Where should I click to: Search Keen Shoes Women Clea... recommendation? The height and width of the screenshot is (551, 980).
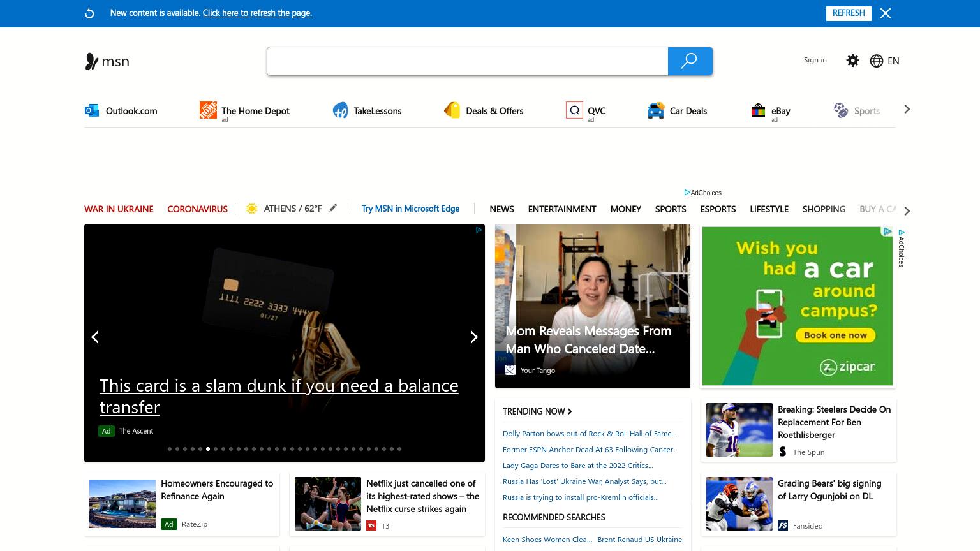[547, 540]
